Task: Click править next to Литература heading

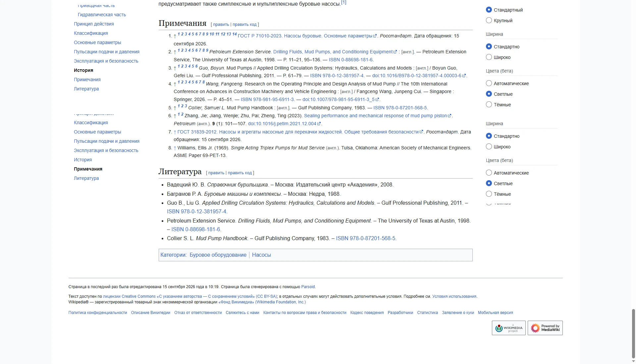Action: pos(216,173)
